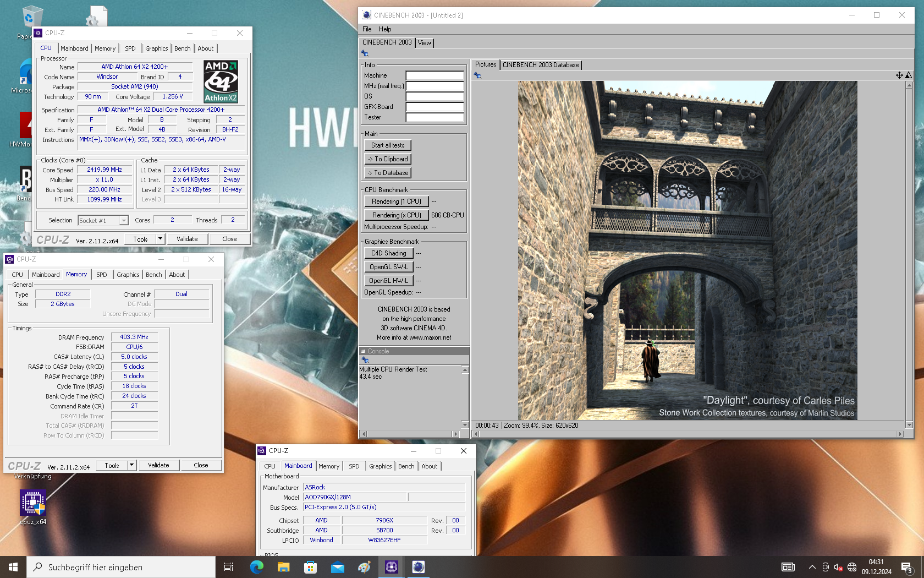Click in the OS input field

click(x=435, y=96)
